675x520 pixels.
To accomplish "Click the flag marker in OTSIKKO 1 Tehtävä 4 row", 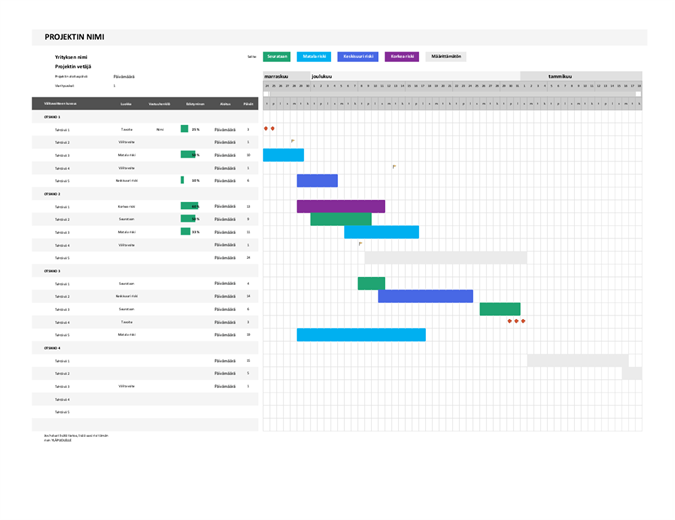I will 394,167.
